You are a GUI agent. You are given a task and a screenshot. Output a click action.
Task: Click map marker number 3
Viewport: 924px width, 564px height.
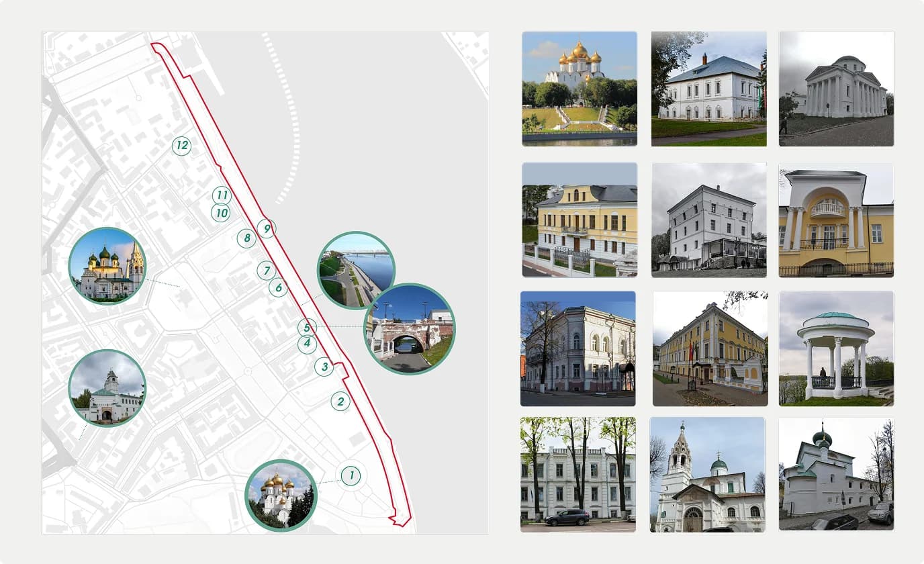tap(324, 367)
